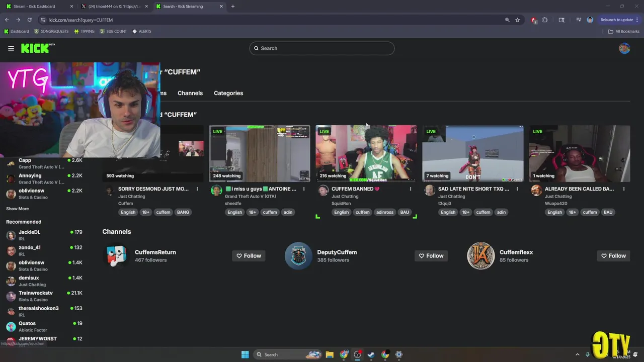
Task: Click t3qqi3 streamer avatar
Action: tap(430, 191)
